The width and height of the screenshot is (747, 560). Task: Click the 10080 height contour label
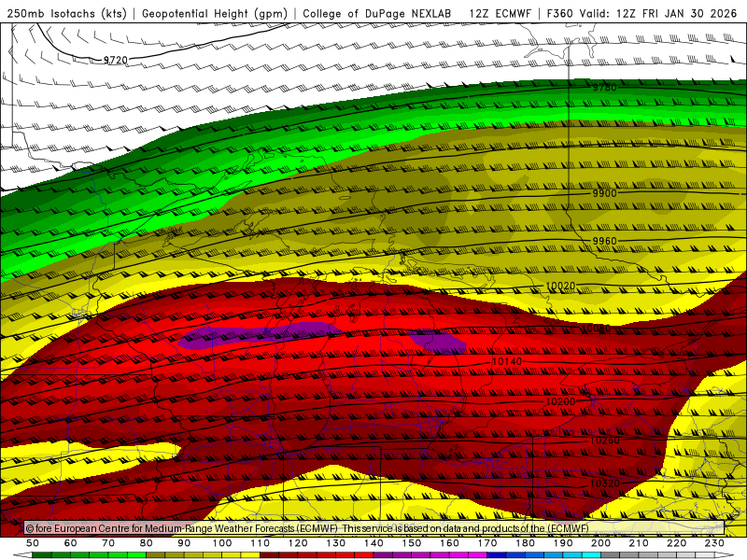(x=596, y=329)
